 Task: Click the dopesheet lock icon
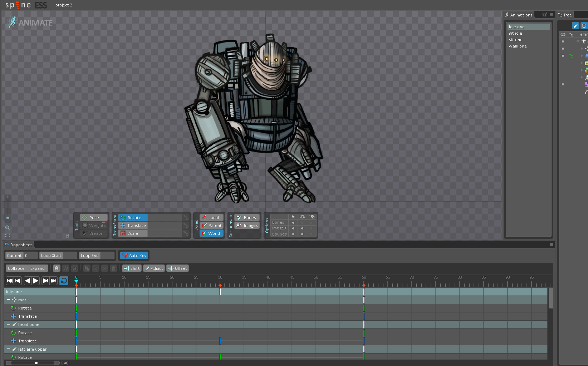(57, 268)
